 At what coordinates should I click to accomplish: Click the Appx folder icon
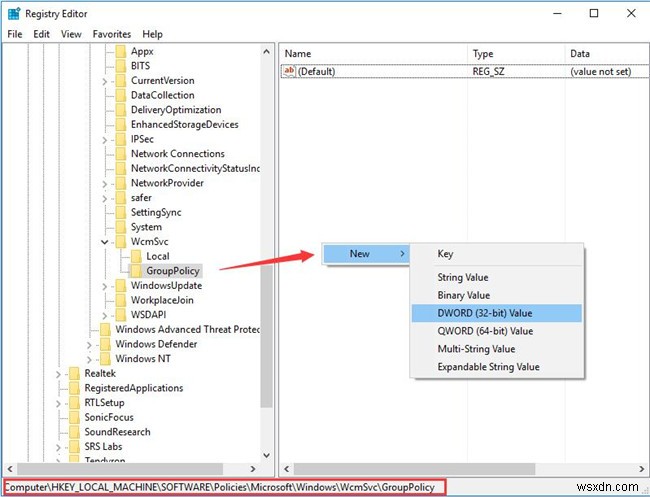121,51
